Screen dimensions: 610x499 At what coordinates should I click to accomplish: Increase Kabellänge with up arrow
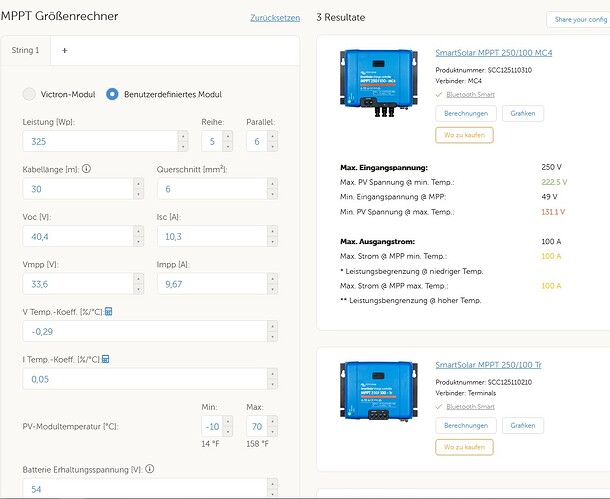pos(138,184)
